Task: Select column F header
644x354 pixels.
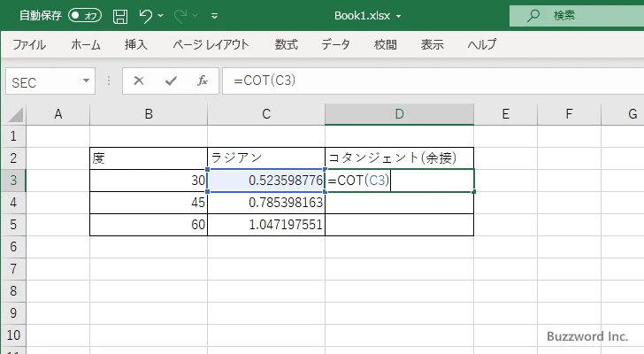Action: [x=569, y=114]
